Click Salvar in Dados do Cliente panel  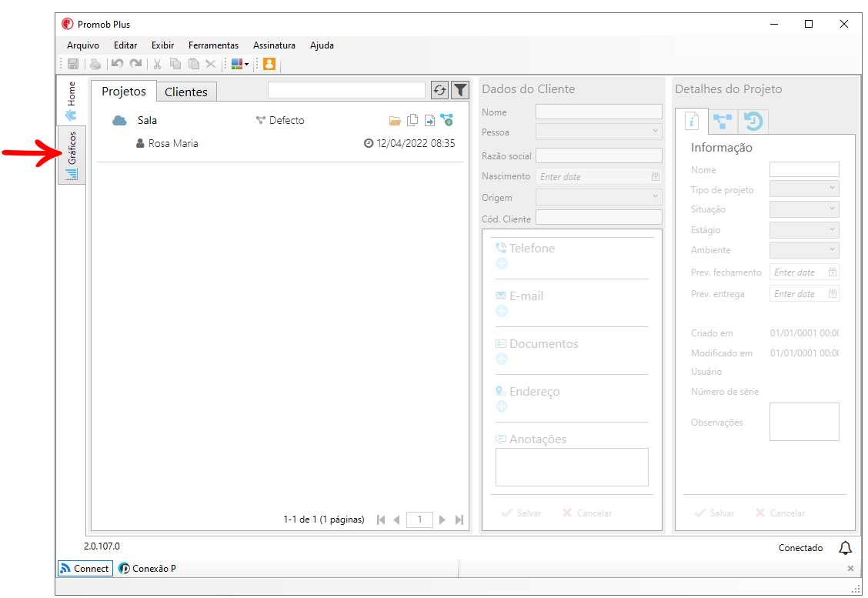coord(521,513)
